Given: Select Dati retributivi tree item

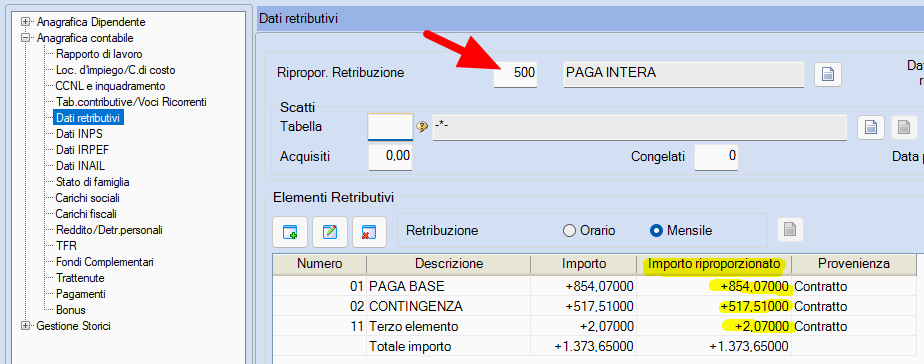Looking at the screenshot, I should [88, 118].
